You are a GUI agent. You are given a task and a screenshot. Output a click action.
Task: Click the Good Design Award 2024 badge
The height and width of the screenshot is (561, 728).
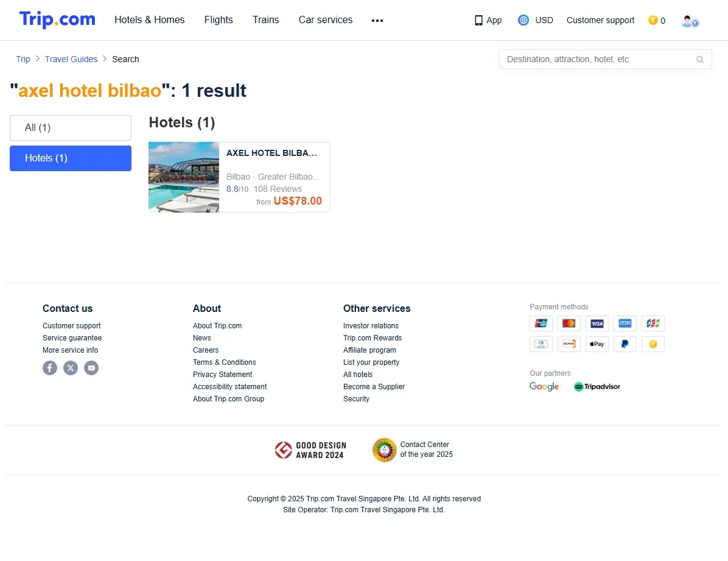coord(310,450)
